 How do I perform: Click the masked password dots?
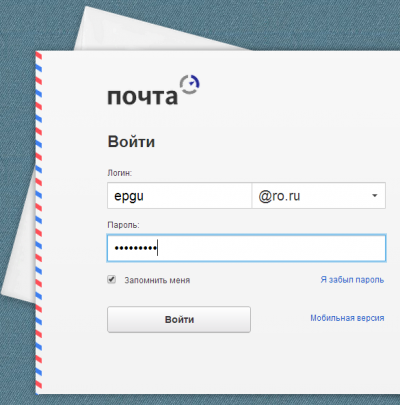point(135,248)
